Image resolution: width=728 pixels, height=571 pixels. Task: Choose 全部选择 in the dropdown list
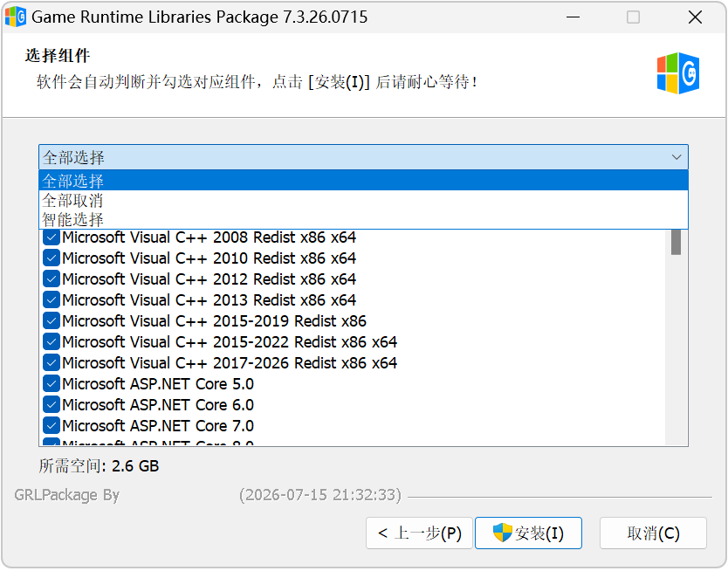click(x=363, y=181)
